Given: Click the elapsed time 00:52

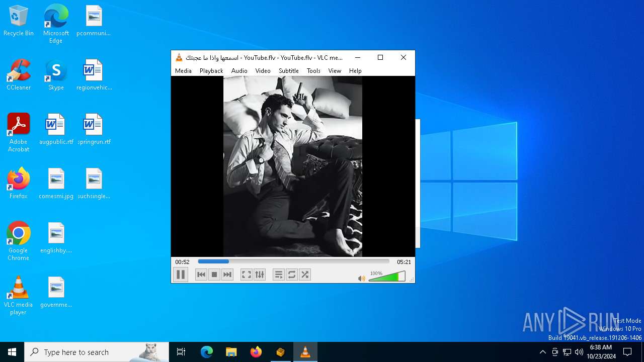Looking at the screenshot, I should pos(182,262).
